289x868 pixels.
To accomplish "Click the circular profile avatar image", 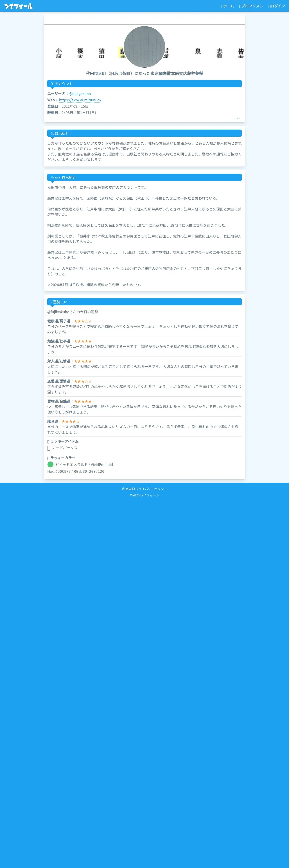I will [144, 47].
